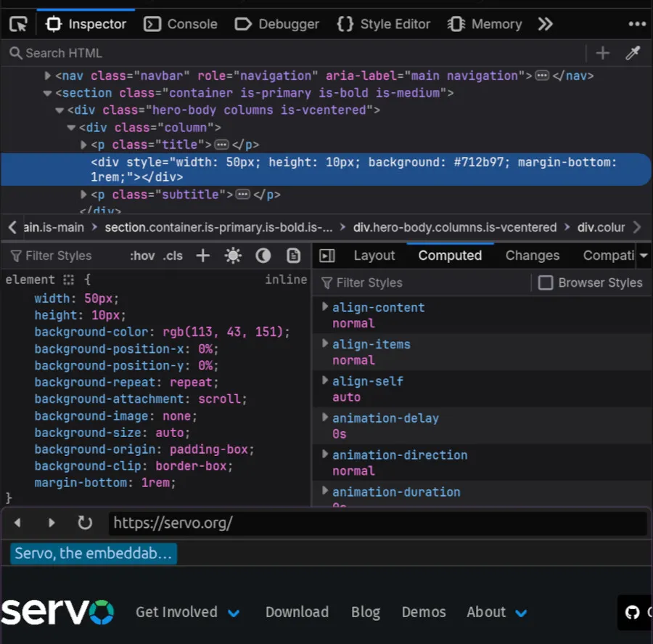The width and height of the screenshot is (653, 644).
Task: Toggle the .cls class panel
Action: 173,256
